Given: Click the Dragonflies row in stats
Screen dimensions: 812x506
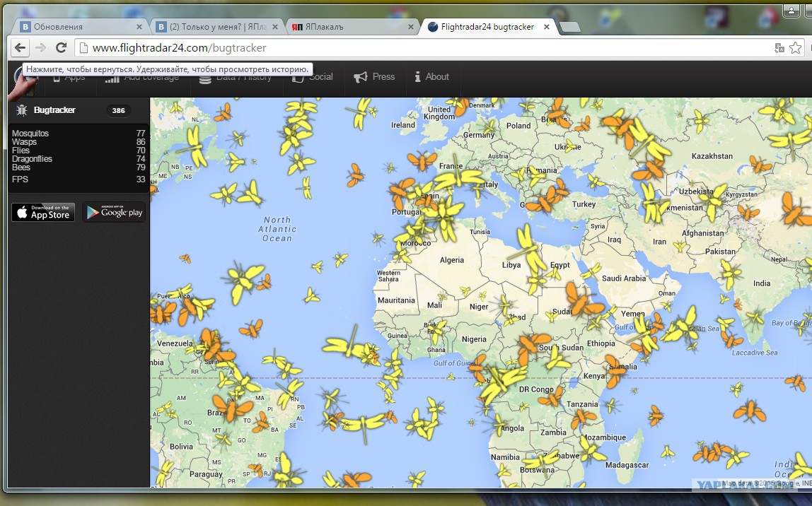Looking at the screenshot, I should 79,159.
